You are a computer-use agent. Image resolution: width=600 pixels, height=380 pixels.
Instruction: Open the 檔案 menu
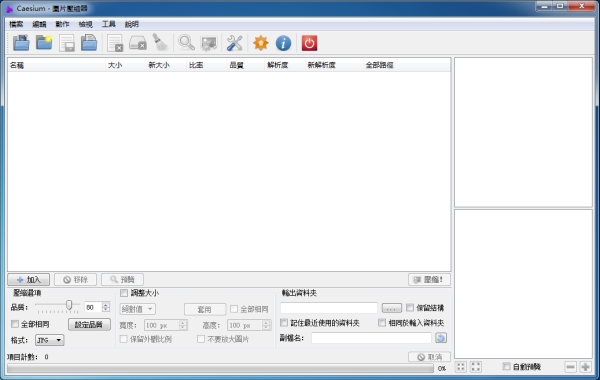[x=16, y=24]
